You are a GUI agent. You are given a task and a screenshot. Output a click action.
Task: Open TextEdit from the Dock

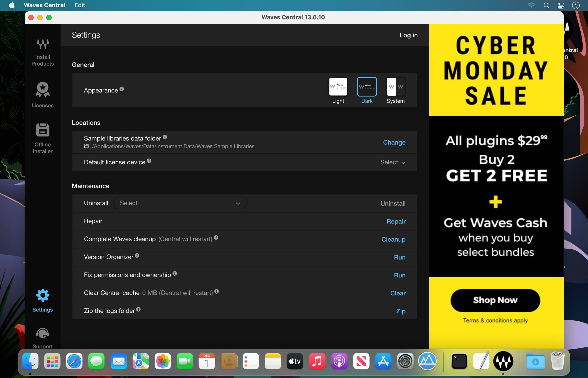(481, 361)
